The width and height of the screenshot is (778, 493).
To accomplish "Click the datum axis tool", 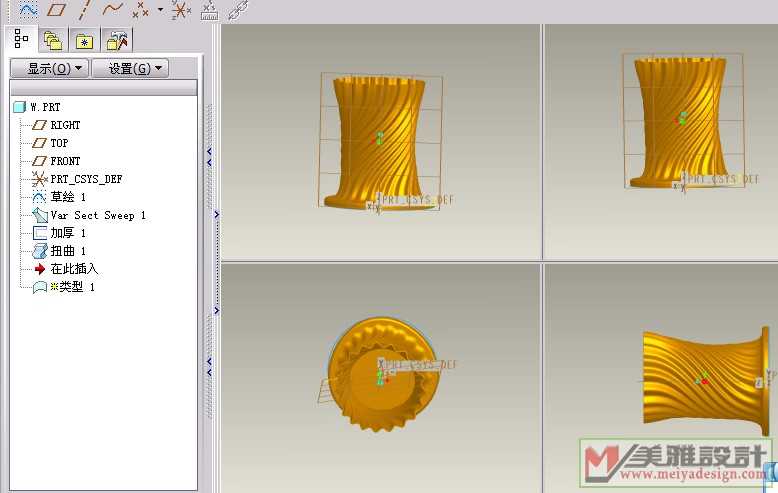I will (x=85, y=9).
